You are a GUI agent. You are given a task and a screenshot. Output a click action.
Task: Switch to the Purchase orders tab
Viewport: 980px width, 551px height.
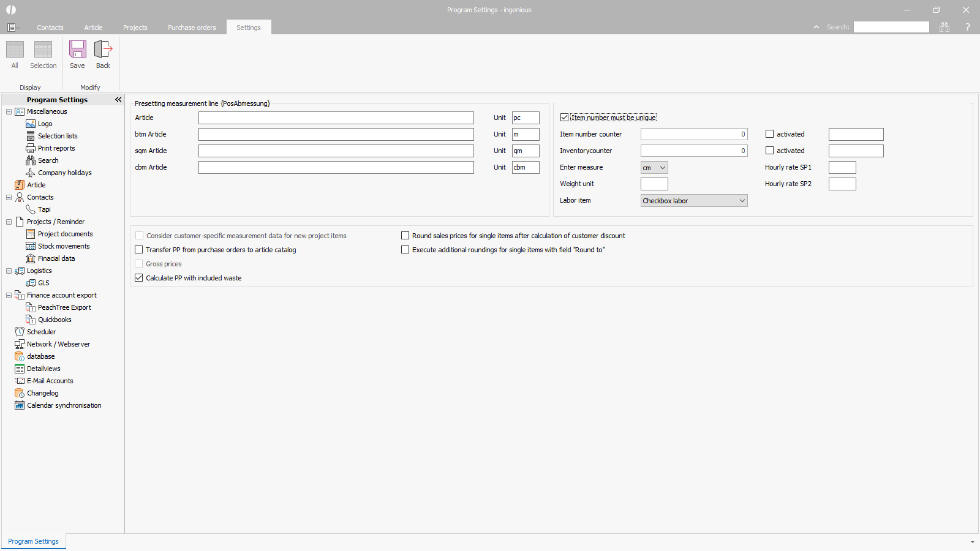point(192,28)
